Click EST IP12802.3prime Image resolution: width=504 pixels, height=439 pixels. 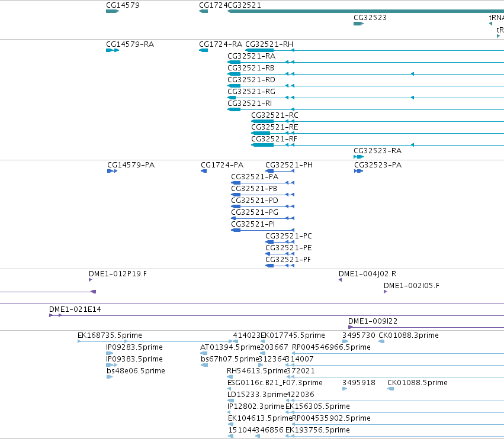[255, 407]
